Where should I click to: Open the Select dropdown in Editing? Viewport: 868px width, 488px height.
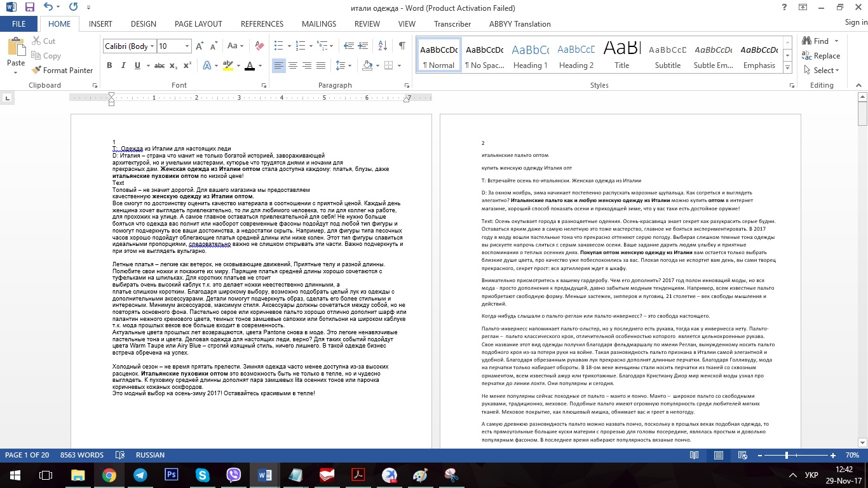click(820, 71)
